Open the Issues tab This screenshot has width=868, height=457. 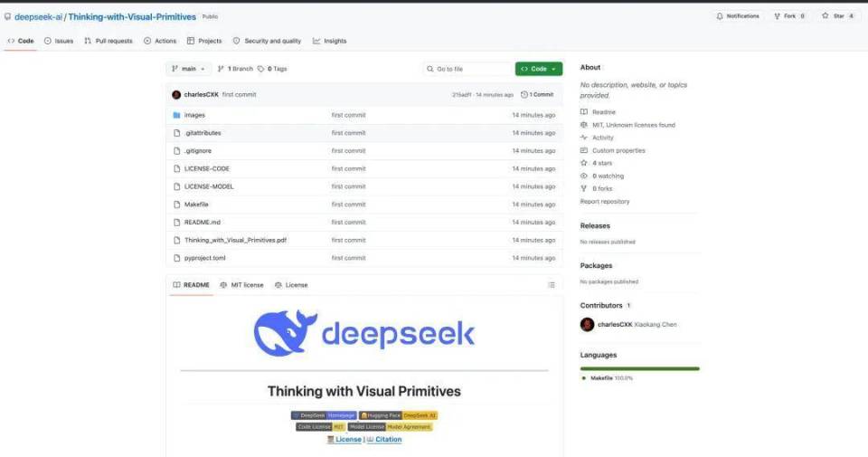pos(59,41)
